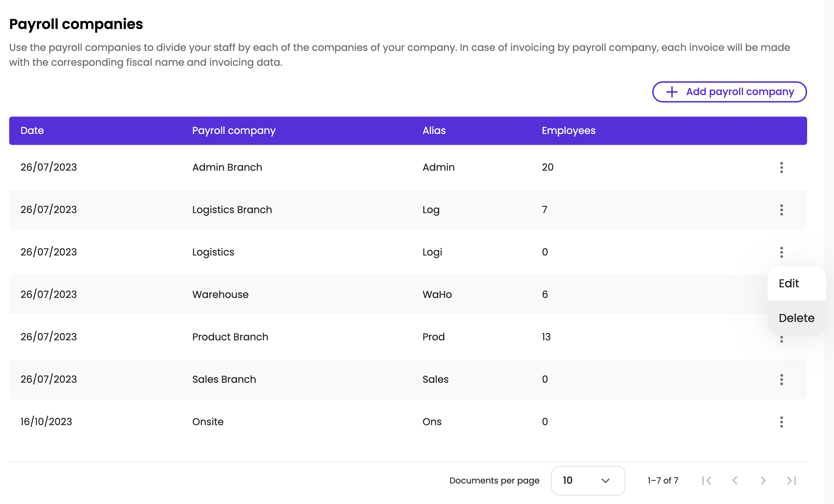Click the Add payroll company button
Viewport: 834px width, 504px height.
tap(729, 92)
